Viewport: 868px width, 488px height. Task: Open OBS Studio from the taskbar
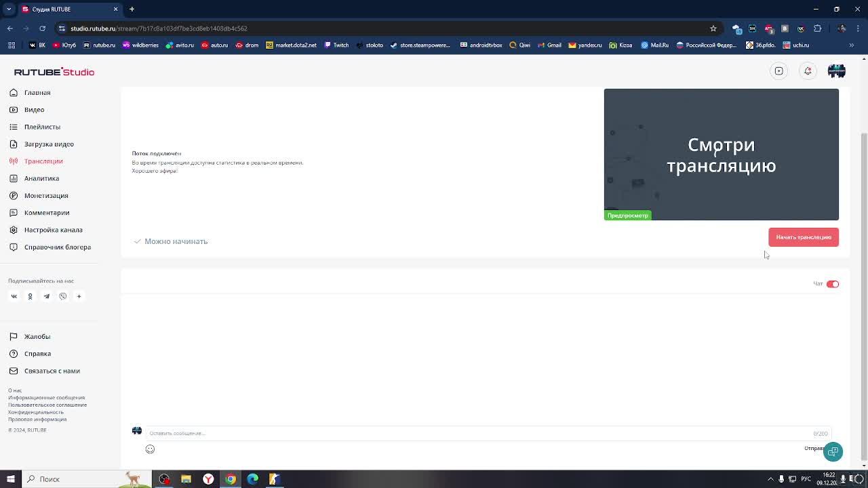164,479
